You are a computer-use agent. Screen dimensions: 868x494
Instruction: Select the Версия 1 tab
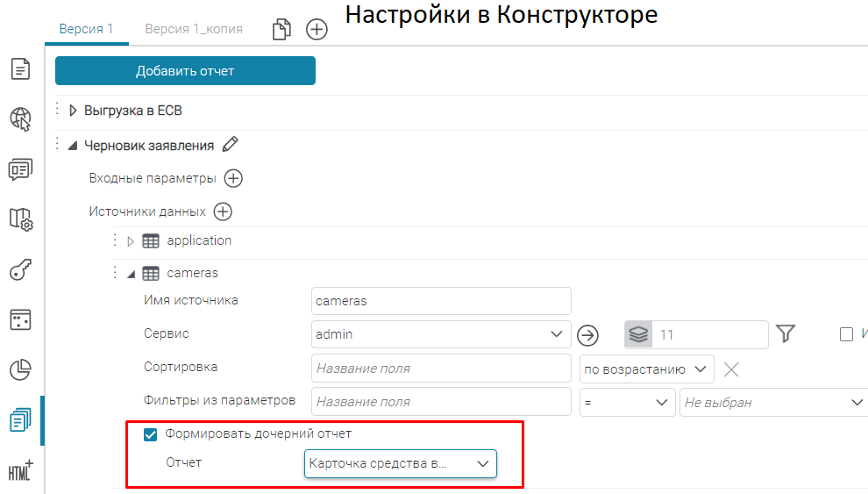(86, 29)
